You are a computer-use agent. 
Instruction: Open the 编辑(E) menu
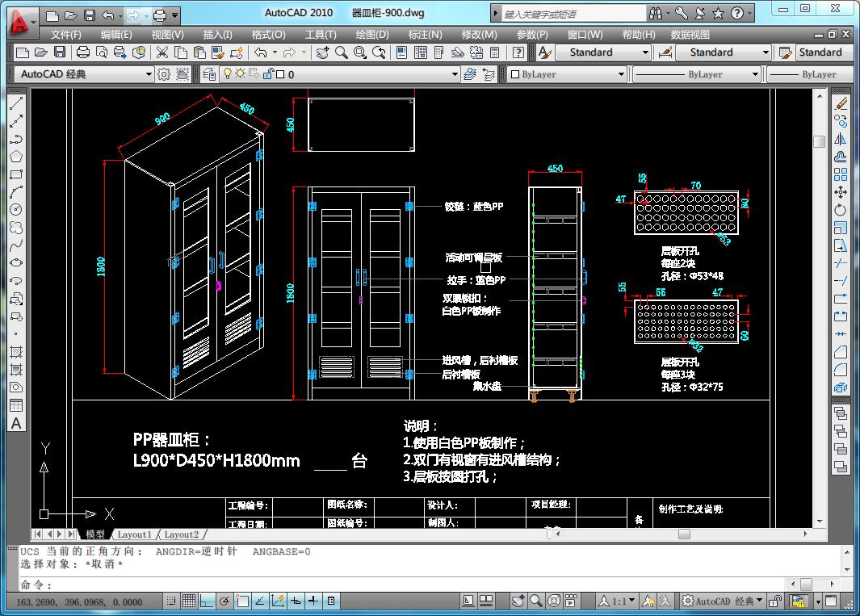click(116, 35)
